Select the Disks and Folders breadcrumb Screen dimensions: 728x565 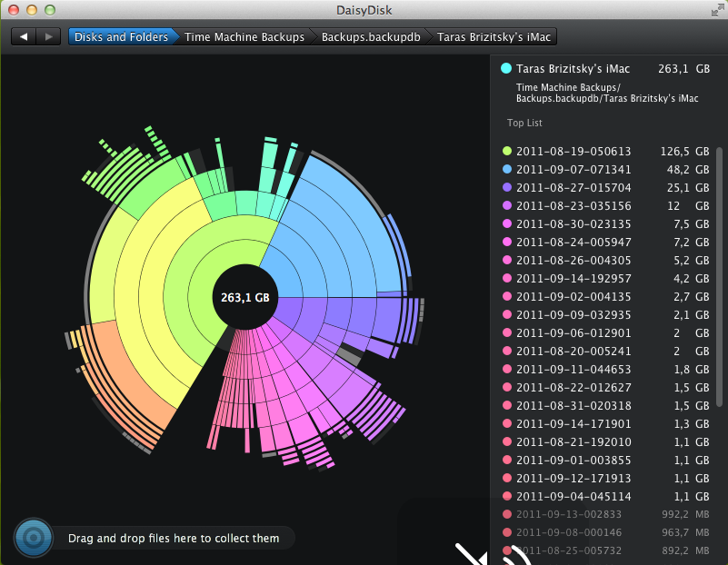click(121, 36)
